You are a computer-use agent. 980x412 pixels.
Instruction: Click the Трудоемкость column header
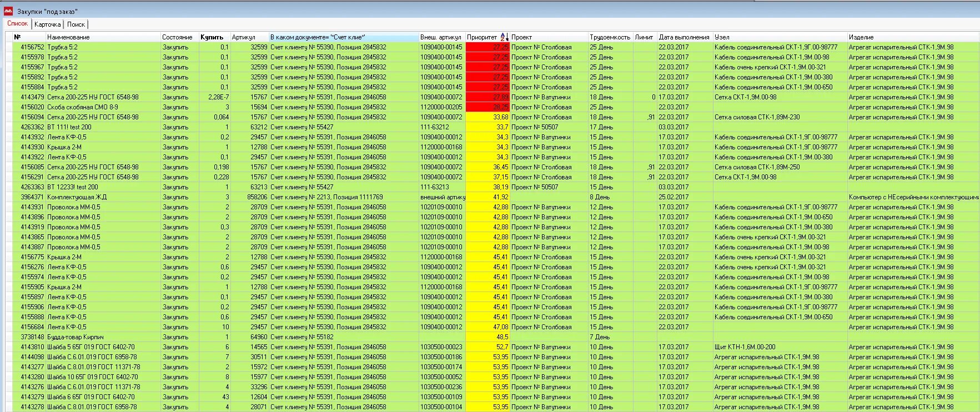[611, 37]
